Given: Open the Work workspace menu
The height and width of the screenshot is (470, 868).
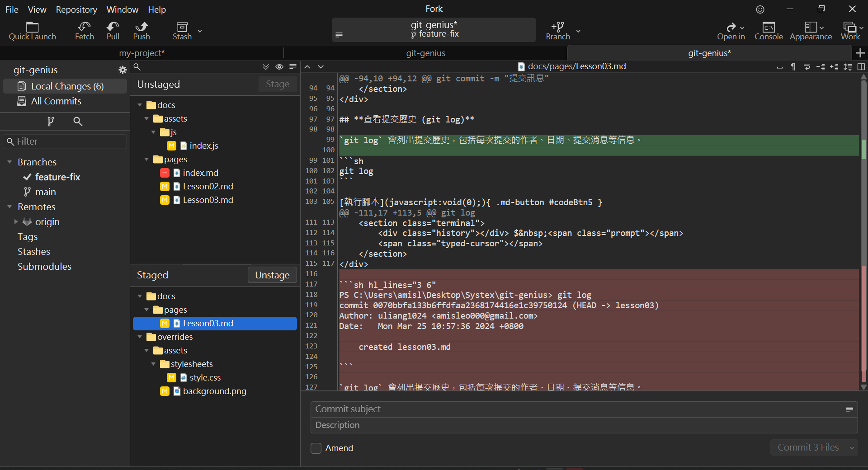Looking at the screenshot, I should pos(850,31).
